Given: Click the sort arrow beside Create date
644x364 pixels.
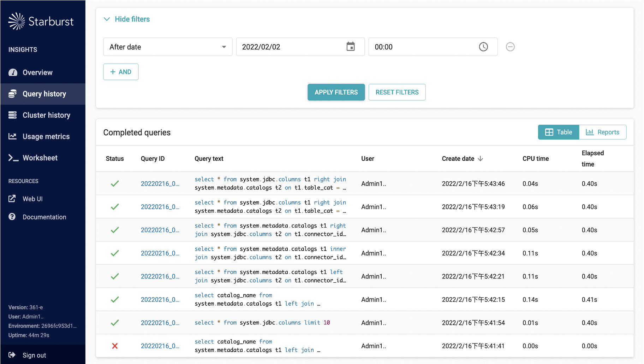Looking at the screenshot, I should [481, 159].
